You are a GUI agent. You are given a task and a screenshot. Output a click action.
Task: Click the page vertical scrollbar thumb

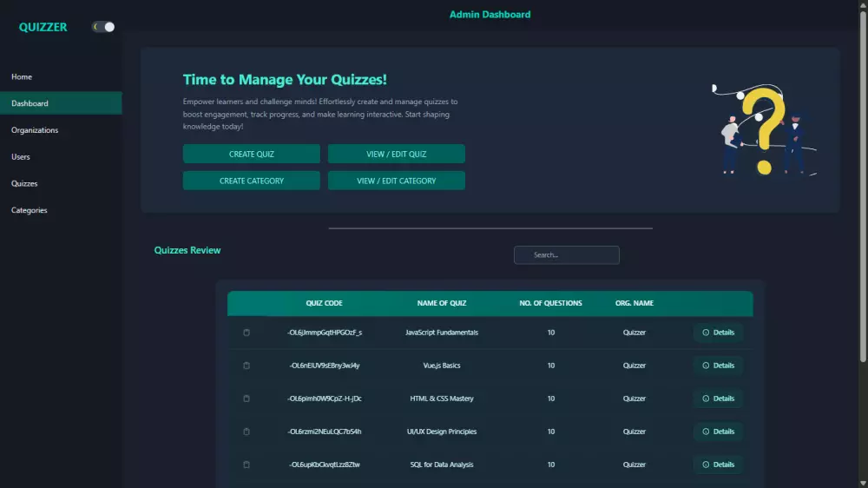click(x=863, y=186)
